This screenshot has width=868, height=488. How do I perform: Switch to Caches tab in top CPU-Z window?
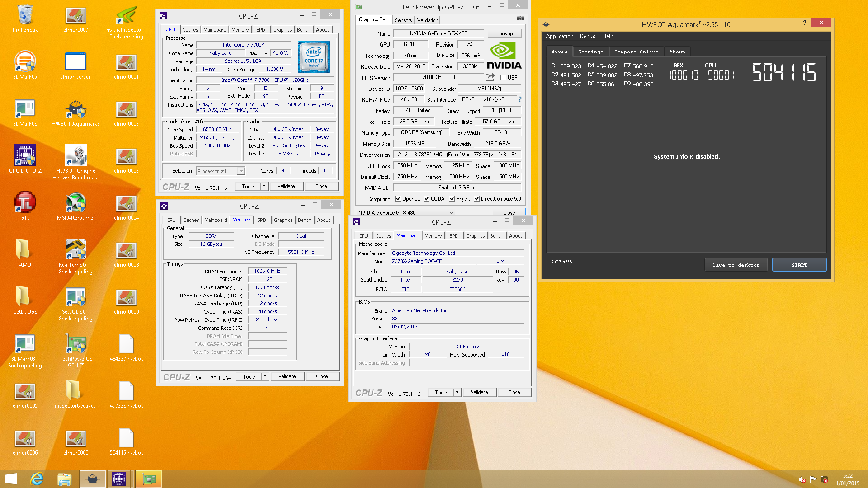(x=190, y=30)
